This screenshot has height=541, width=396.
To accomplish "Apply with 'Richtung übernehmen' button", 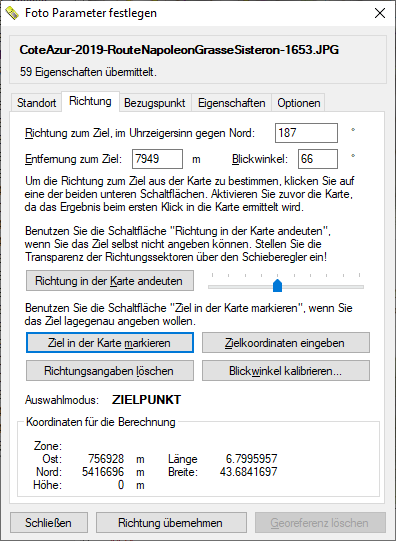I will [x=171, y=523].
